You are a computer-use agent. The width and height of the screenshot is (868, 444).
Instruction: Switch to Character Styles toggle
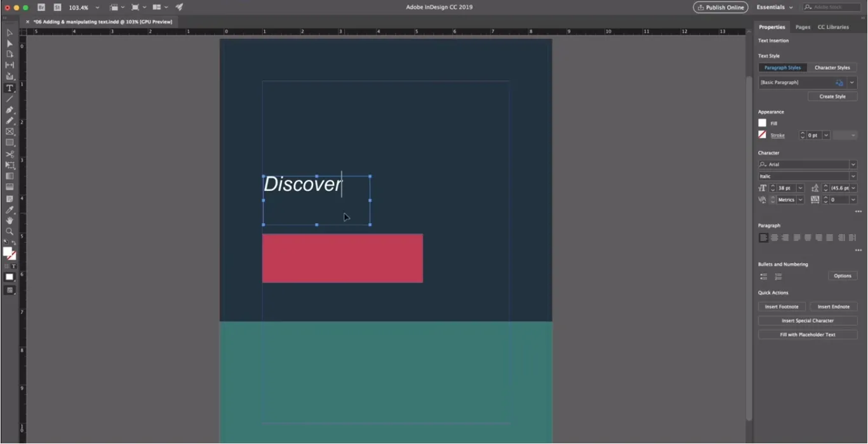point(832,68)
